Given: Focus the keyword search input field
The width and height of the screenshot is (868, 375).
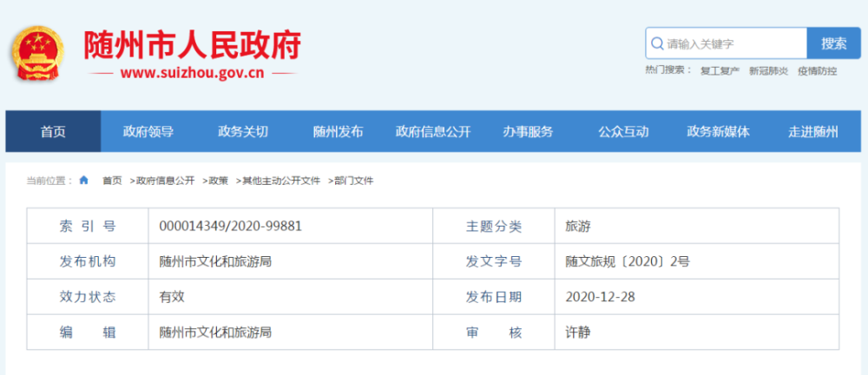Looking at the screenshot, I should pyautogui.click(x=733, y=43).
